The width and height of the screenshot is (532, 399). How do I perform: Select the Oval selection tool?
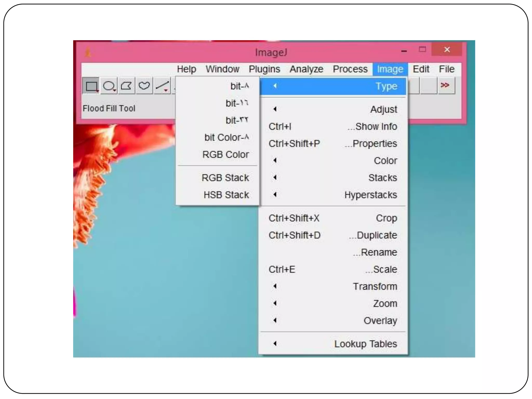pos(109,86)
